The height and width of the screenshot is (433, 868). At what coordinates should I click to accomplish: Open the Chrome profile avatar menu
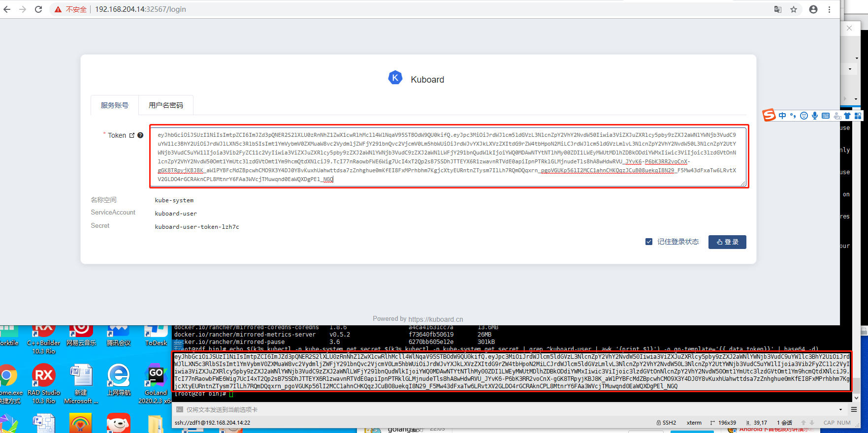[813, 9]
